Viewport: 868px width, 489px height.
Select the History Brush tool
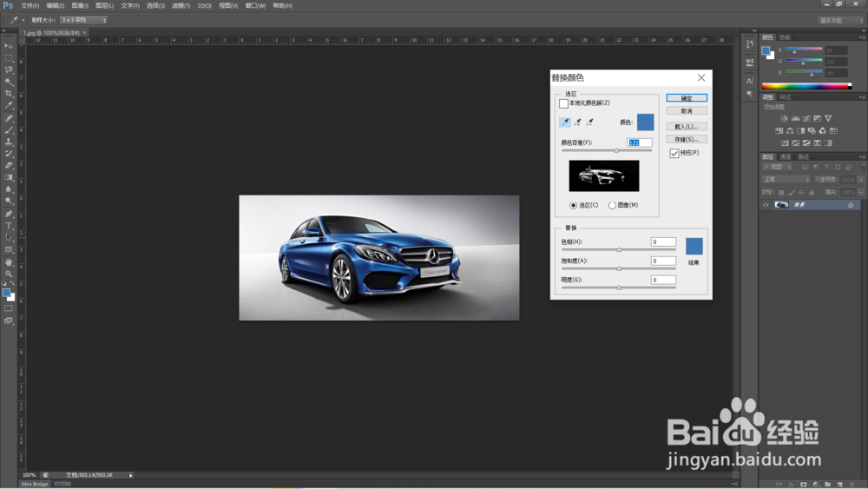9,154
